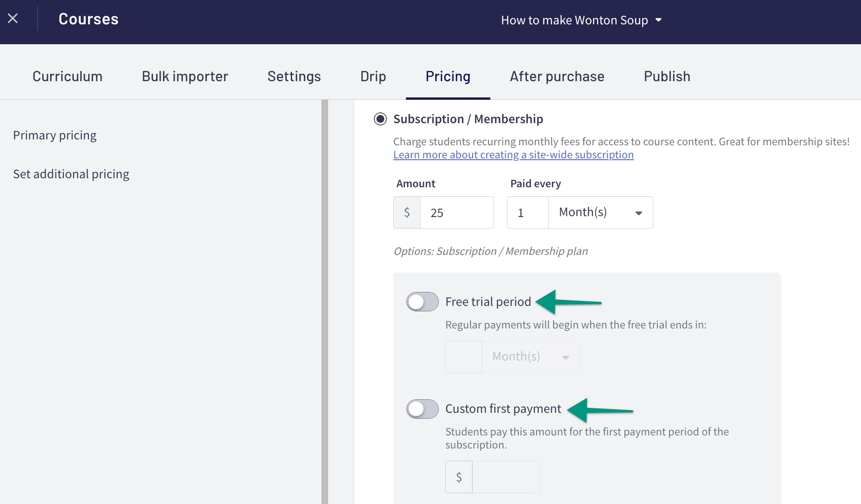Enable the Free trial period toggle
This screenshot has width=861, height=504.
[422, 301]
